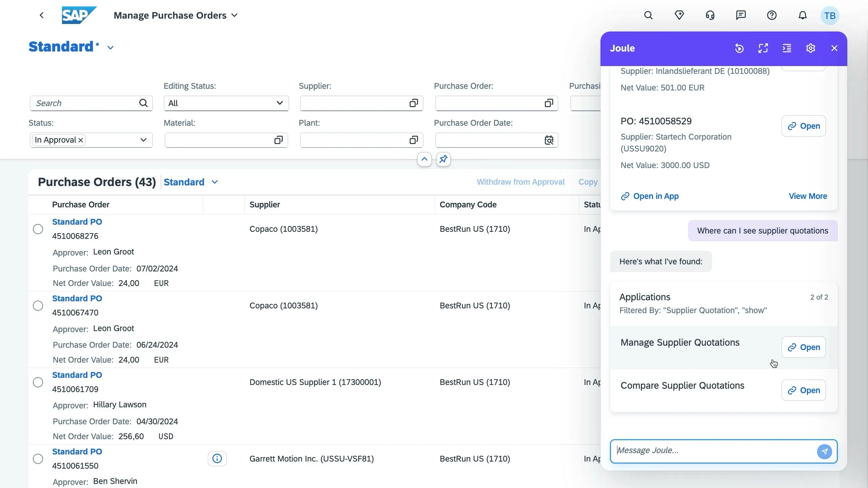Screen dimensions: 868x488
Task: Pin the filter header bar
Action: pos(443,159)
